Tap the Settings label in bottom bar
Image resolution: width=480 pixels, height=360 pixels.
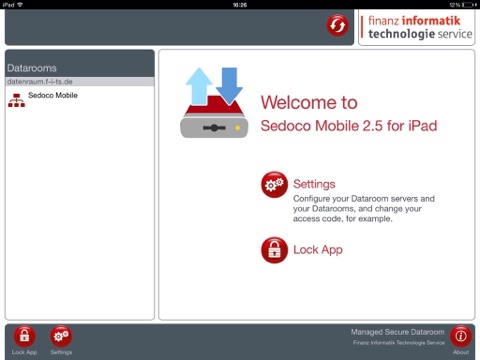[61, 352]
